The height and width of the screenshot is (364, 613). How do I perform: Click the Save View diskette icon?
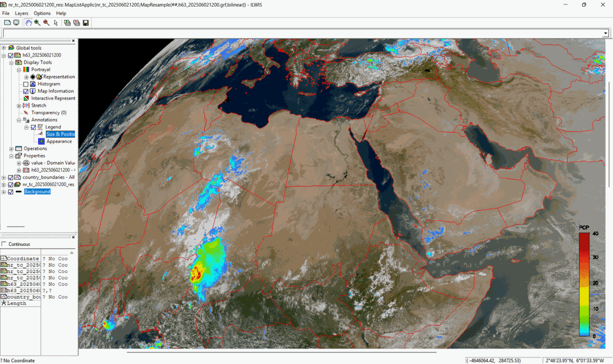[86, 23]
